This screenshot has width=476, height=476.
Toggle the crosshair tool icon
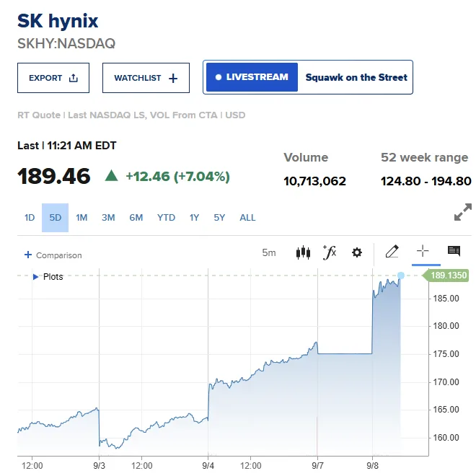423,252
